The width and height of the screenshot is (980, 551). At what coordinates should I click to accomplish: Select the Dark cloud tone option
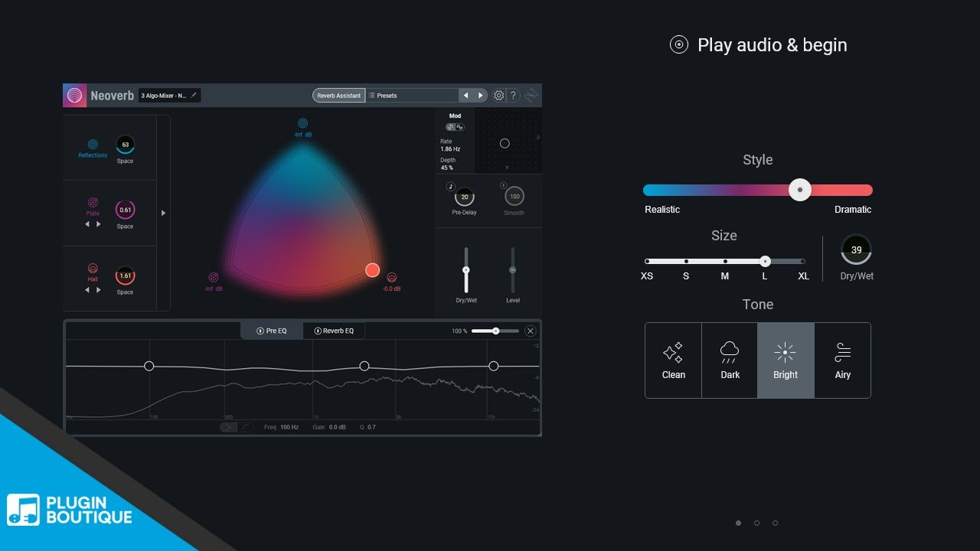tap(730, 360)
